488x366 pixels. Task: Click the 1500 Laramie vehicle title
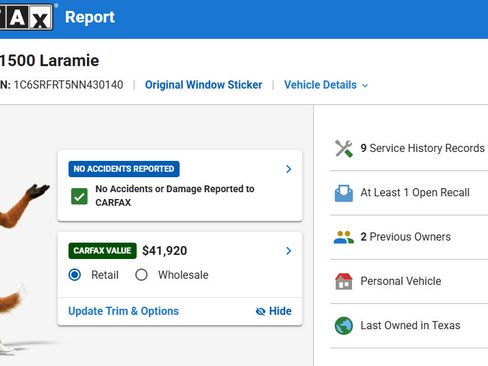tap(49, 61)
